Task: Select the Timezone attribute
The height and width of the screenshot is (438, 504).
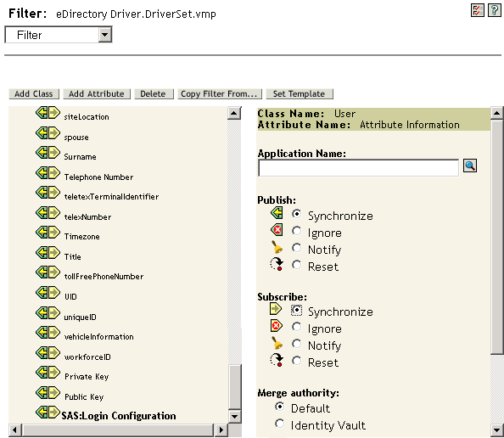Action: click(82, 236)
